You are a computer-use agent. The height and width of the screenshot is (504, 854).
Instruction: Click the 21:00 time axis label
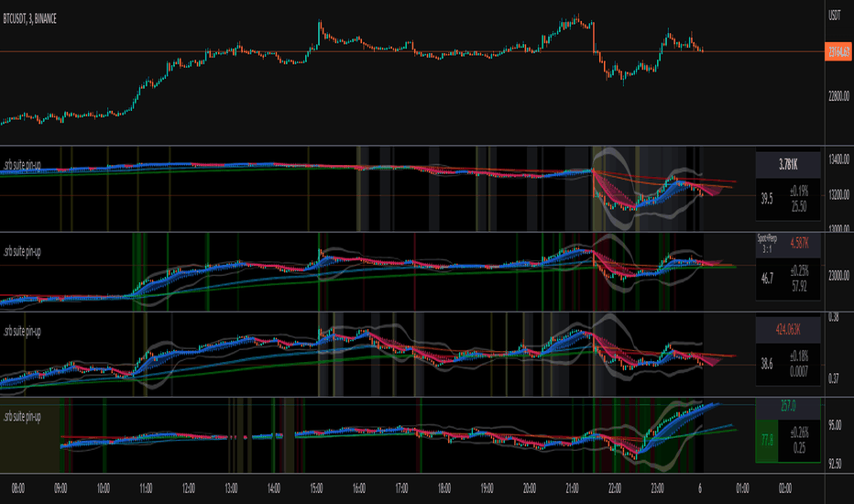(572, 488)
